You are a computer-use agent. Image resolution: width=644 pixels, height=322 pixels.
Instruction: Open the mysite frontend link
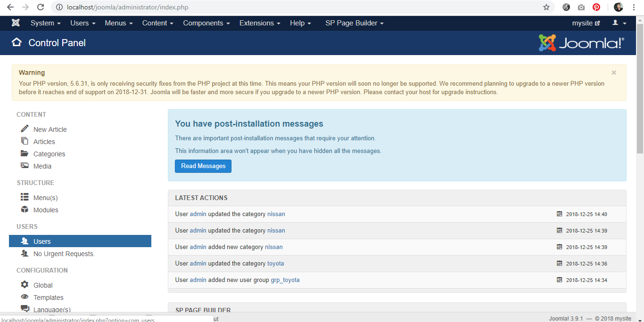[586, 23]
